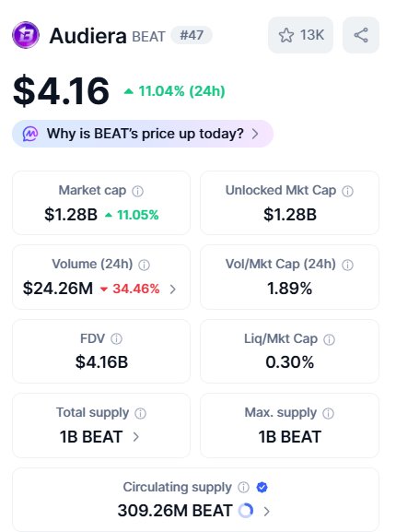The height and width of the screenshot is (532, 396).
Task: Click the Audiera purple coin logo
Action: click(x=26, y=35)
